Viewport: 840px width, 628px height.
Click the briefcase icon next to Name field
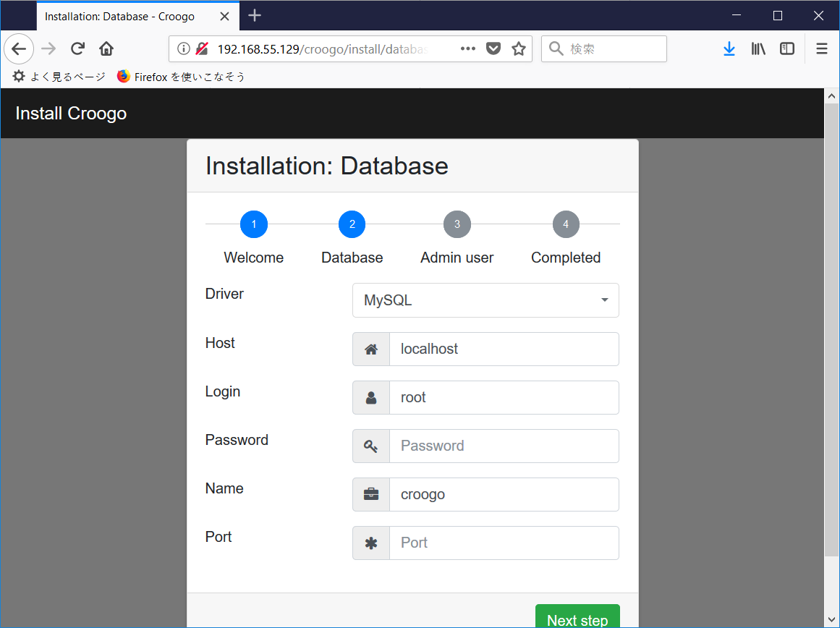pyautogui.click(x=370, y=494)
